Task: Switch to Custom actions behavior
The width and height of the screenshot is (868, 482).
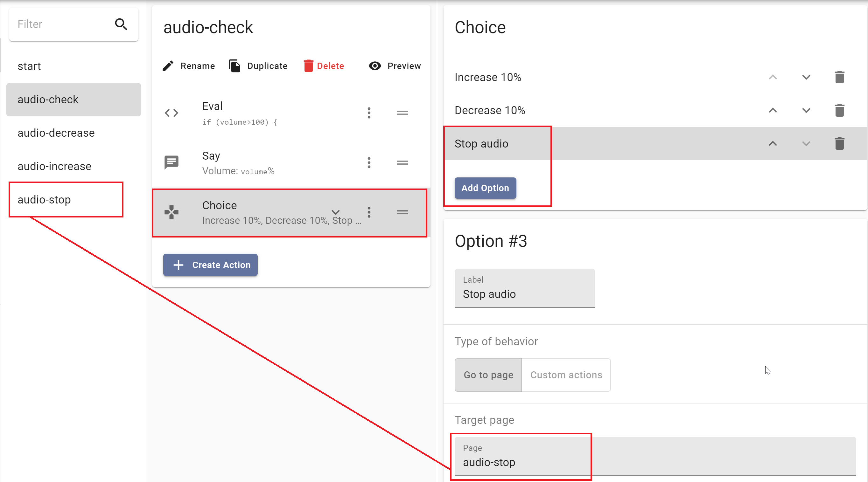Action: tap(566, 375)
